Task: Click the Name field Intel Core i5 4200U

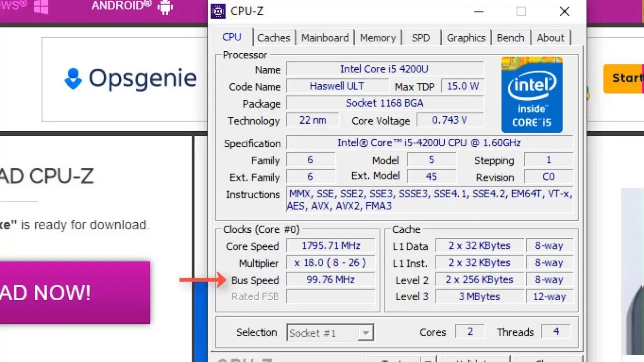Action: tap(385, 69)
